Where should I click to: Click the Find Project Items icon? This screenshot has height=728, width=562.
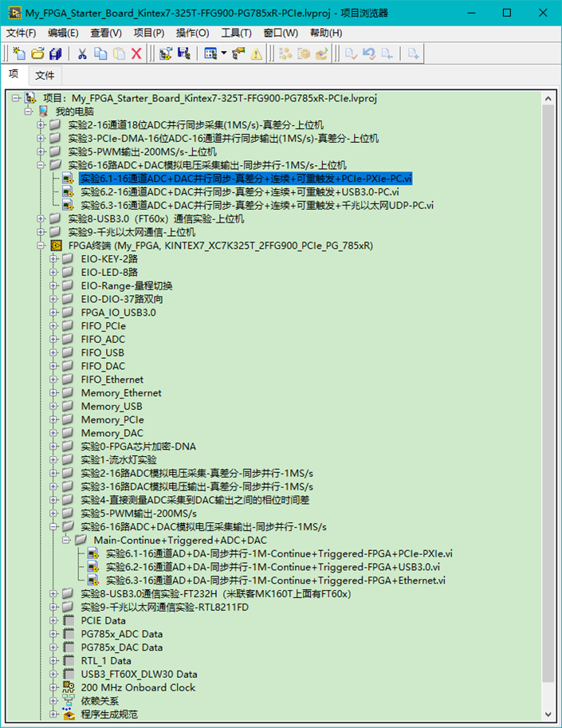point(238,53)
